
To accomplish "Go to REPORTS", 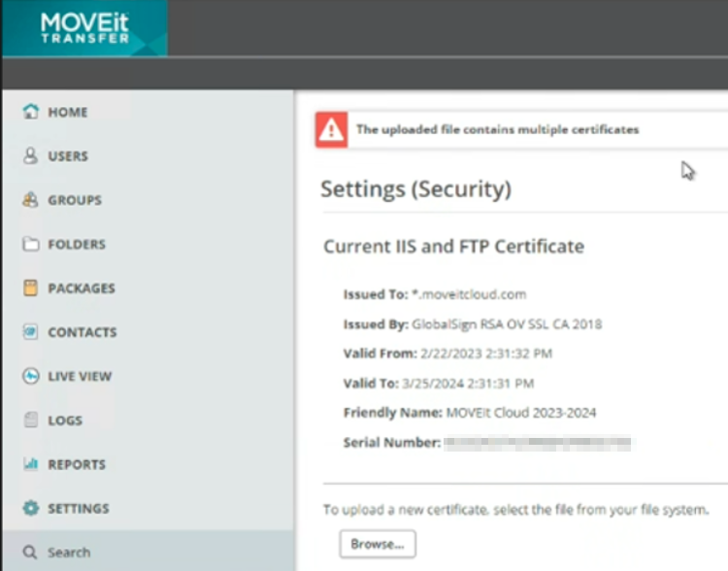I will point(77,464).
